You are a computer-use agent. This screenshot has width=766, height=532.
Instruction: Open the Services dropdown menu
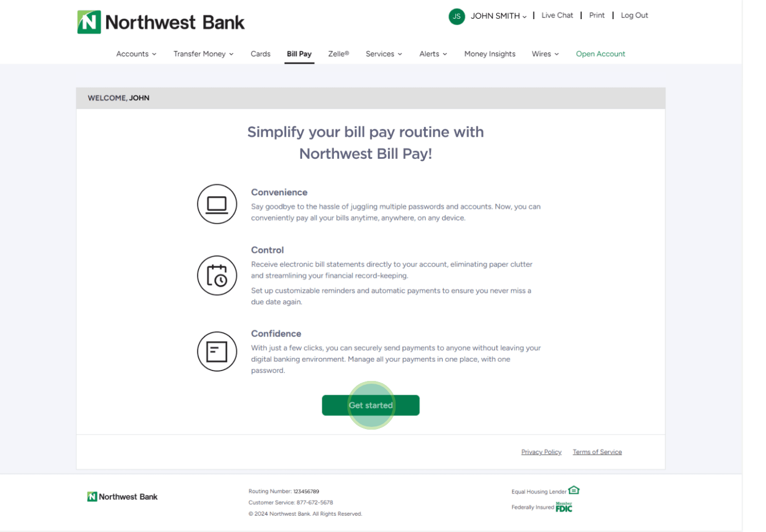[x=384, y=54]
